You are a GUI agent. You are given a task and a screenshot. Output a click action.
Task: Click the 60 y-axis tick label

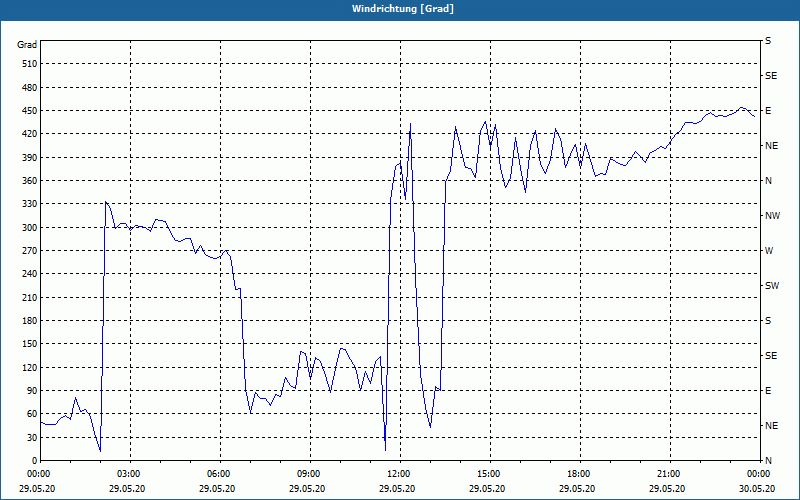32,414
